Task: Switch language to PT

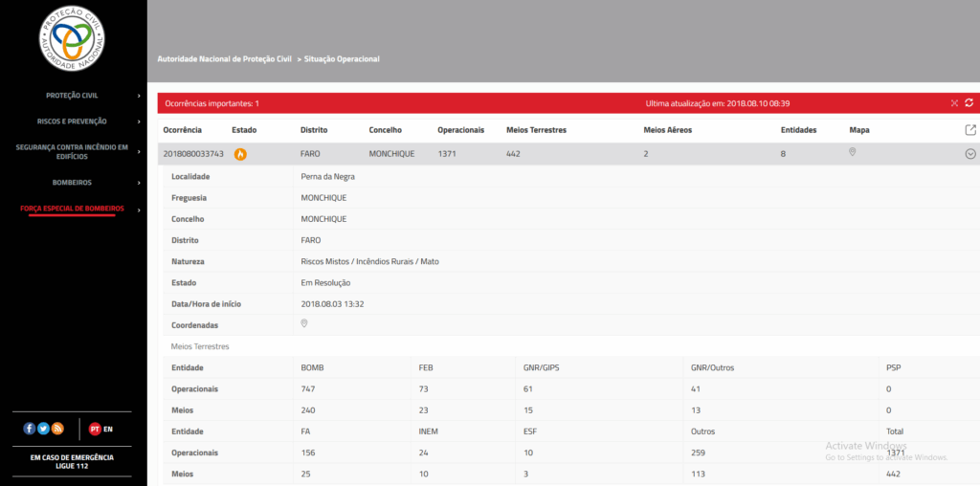Action: click(x=95, y=430)
